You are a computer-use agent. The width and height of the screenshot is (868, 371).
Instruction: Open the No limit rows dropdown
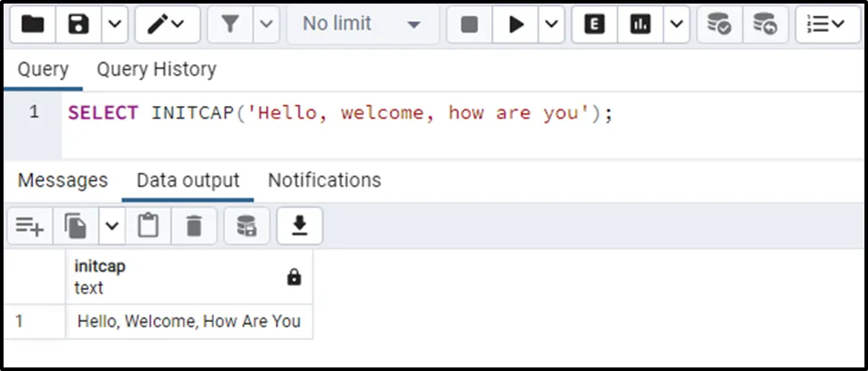coord(361,25)
